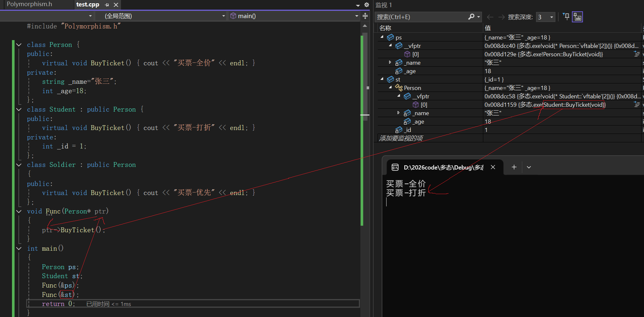Open visualizer icon for Person::BuyTicket row
Viewport: 644px width, 317px height.
click(x=637, y=54)
